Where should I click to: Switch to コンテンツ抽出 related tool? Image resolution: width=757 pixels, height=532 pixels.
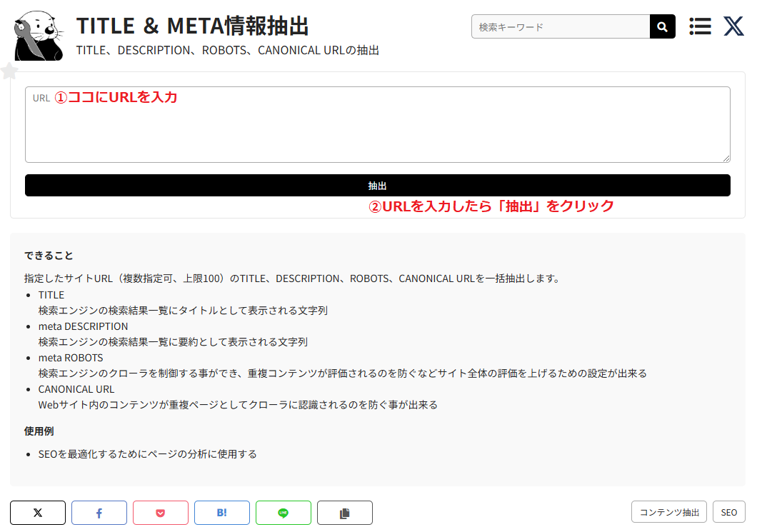click(x=668, y=511)
